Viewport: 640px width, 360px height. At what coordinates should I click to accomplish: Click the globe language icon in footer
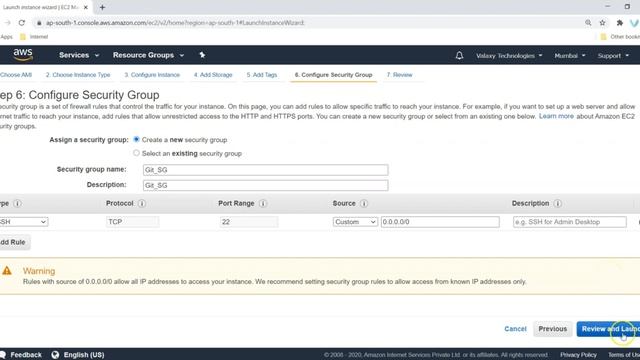pyautogui.click(x=55, y=355)
